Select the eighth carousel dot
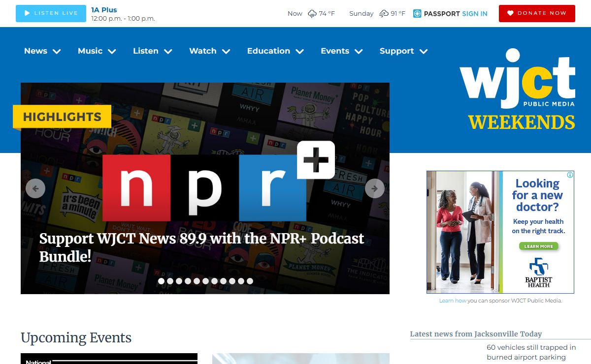The height and width of the screenshot is (364, 591). 223,281
